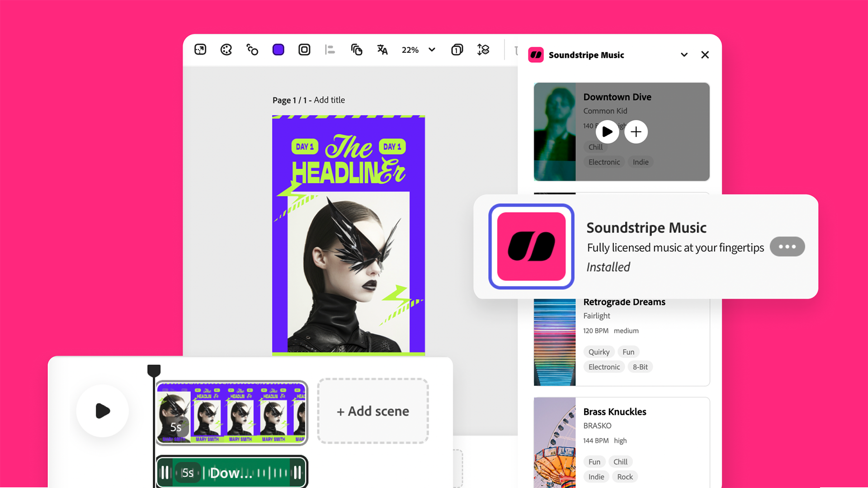
Task: Collapse the Soundstripe Music panel with the chevron
Action: 684,55
